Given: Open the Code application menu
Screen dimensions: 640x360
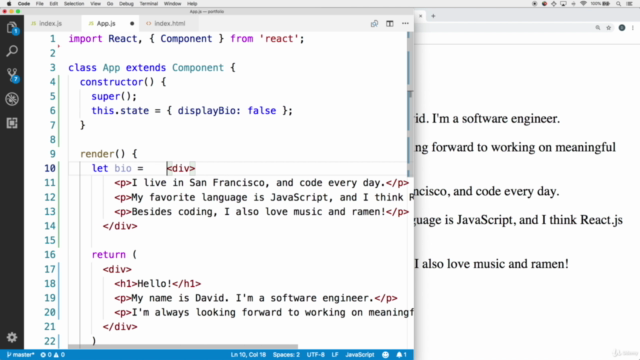Looking at the screenshot, I should tap(24, 4).
